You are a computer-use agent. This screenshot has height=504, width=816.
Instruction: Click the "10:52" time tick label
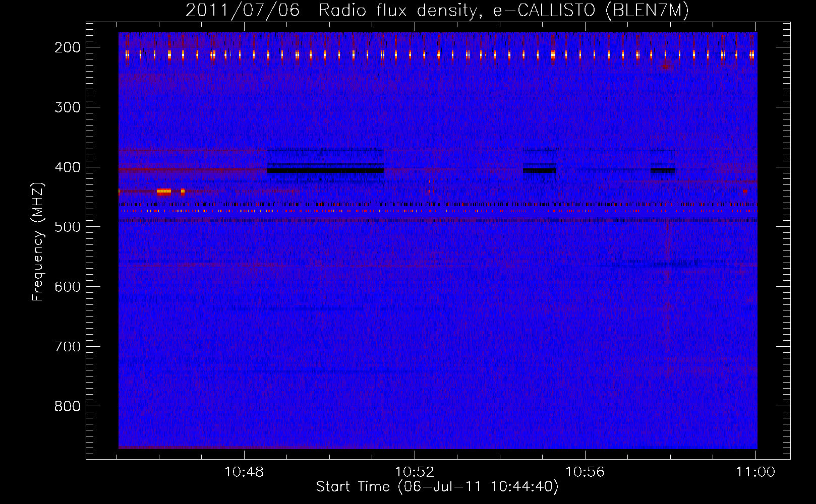tap(415, 472)
